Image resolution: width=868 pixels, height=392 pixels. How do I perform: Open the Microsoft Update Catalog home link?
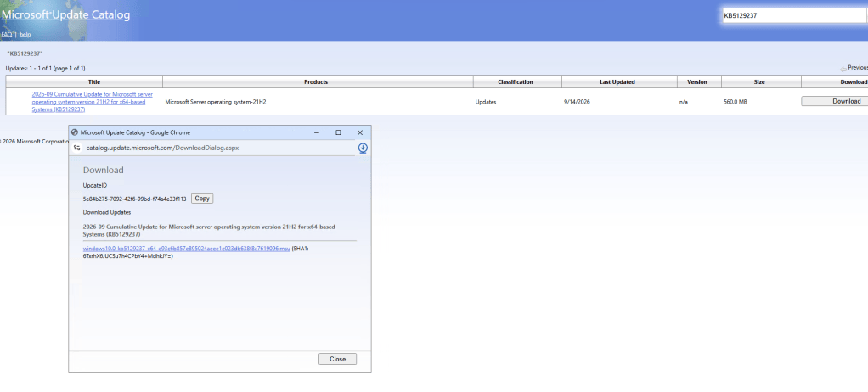click(x=65, y=15)
